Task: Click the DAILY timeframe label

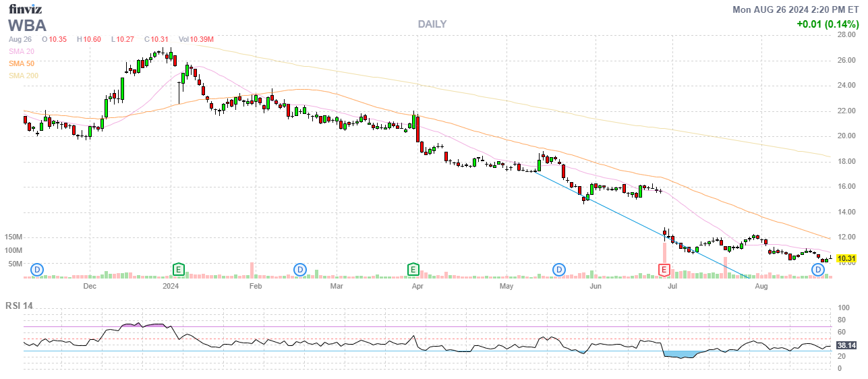Action: pyautogui.click(x=432, y=24)
